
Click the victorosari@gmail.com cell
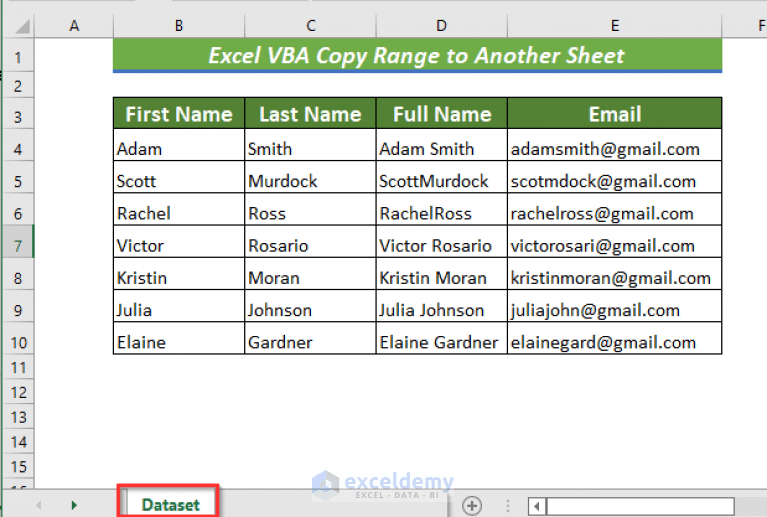tap(614, 242)
